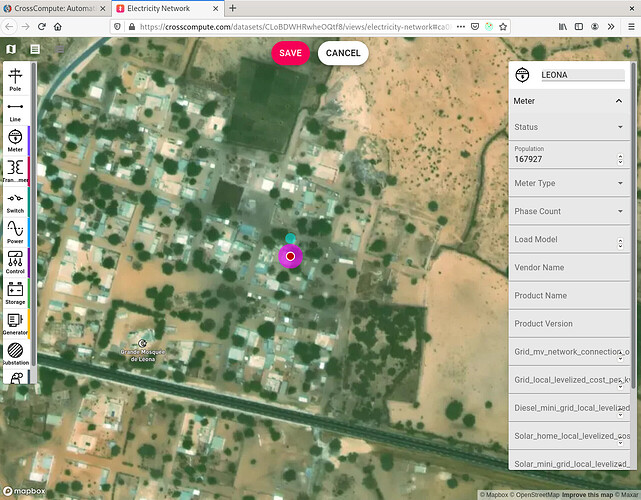Select the Switch tool
This screenshot has width=641, height=500.
(15, 202)
